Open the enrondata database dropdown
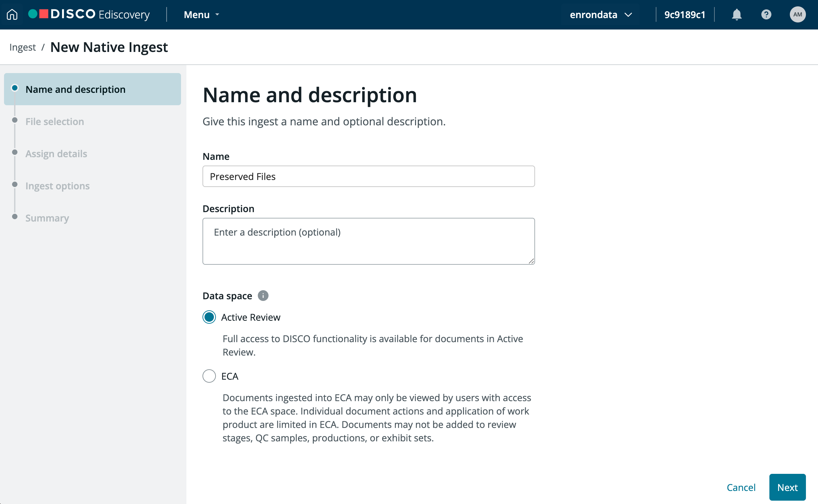Viewport: 818px width, 504px height. coord(600,14)
